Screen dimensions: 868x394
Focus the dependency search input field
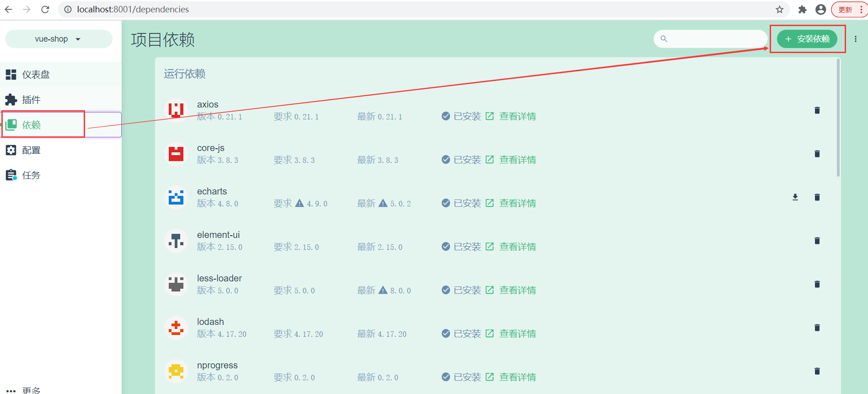(x=711, y=39)
